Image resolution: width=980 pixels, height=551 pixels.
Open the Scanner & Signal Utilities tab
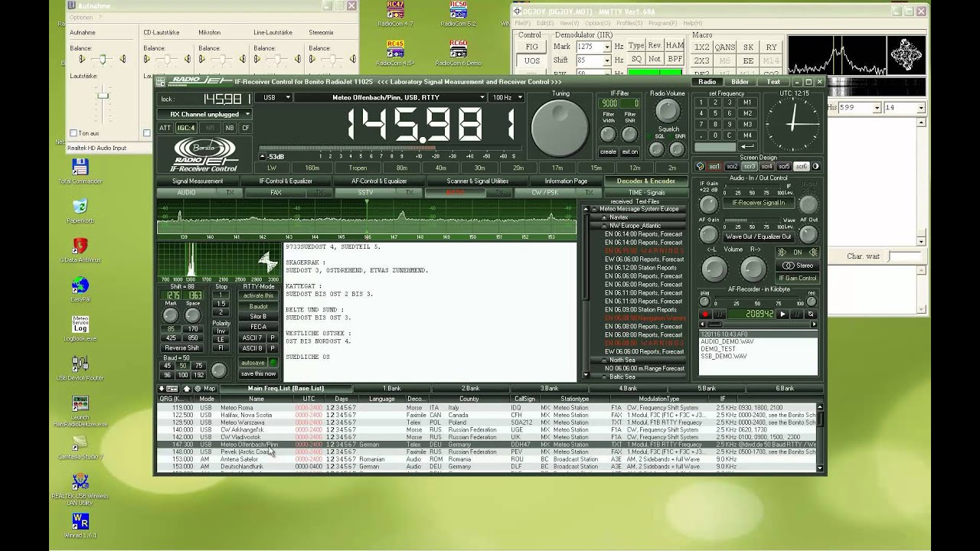(x=478, y=181)
